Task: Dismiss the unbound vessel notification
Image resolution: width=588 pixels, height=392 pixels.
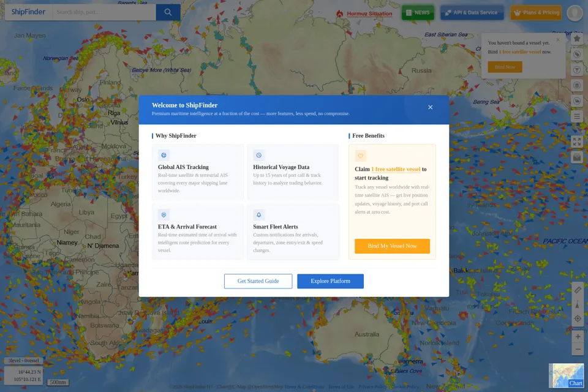Action: [558, 39]
